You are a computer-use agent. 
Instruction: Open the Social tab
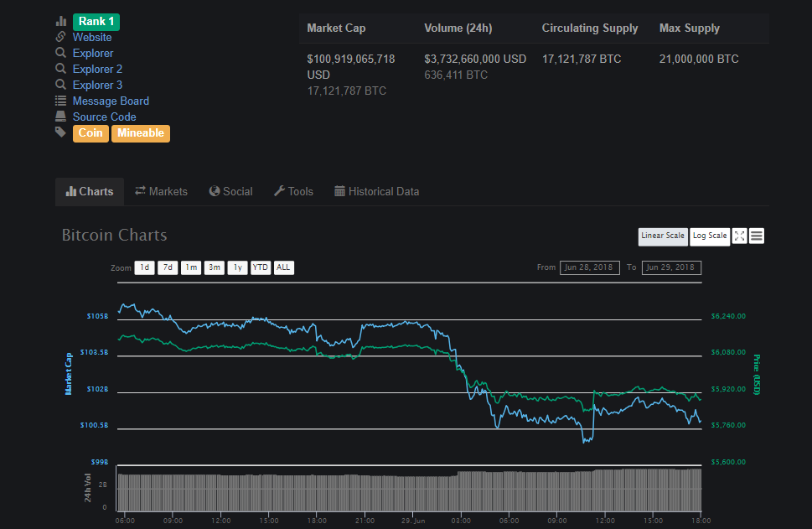230,192
